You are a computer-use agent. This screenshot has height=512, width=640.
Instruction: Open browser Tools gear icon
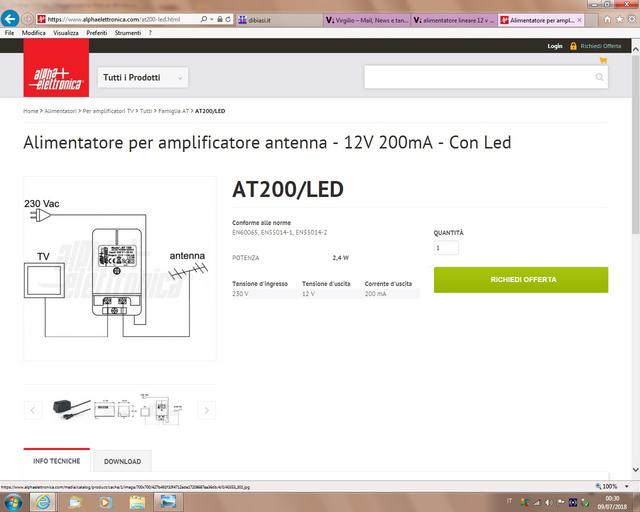pos(632,19)
